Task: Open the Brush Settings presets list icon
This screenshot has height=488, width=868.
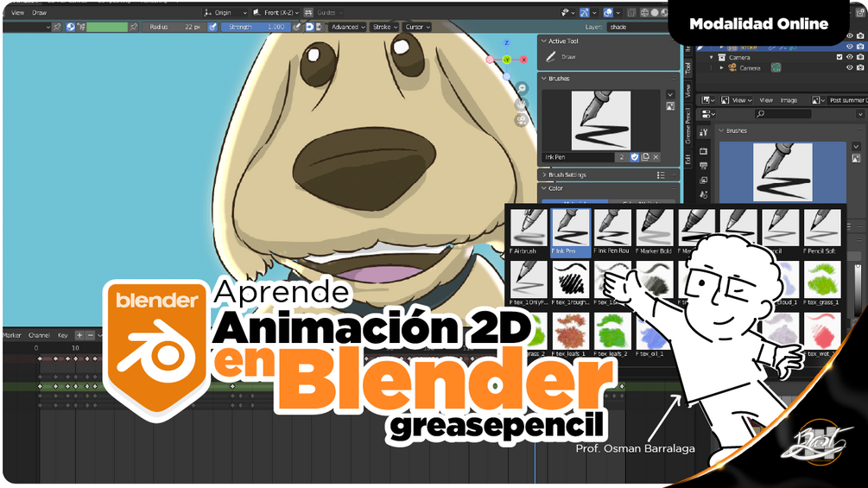Action: [661, 174]
